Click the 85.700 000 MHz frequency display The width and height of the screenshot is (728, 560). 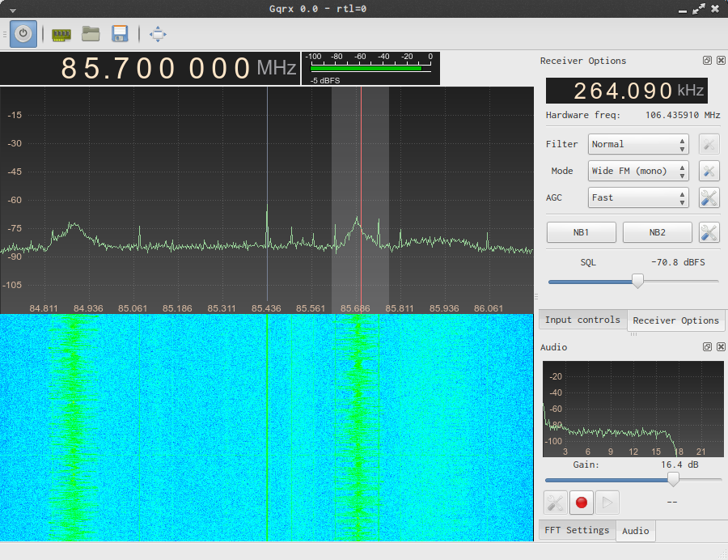coord(150,68)
